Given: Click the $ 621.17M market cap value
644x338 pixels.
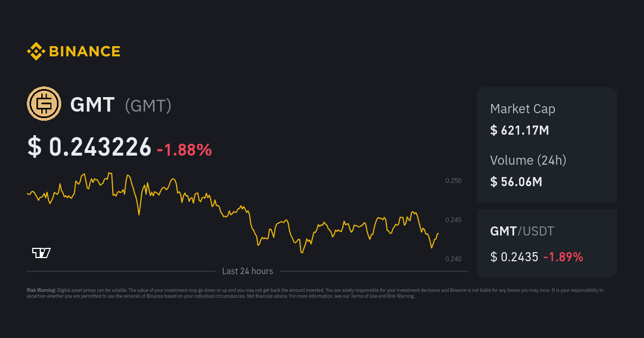Looking at the screenshot, I should click(x=519, y=130).
